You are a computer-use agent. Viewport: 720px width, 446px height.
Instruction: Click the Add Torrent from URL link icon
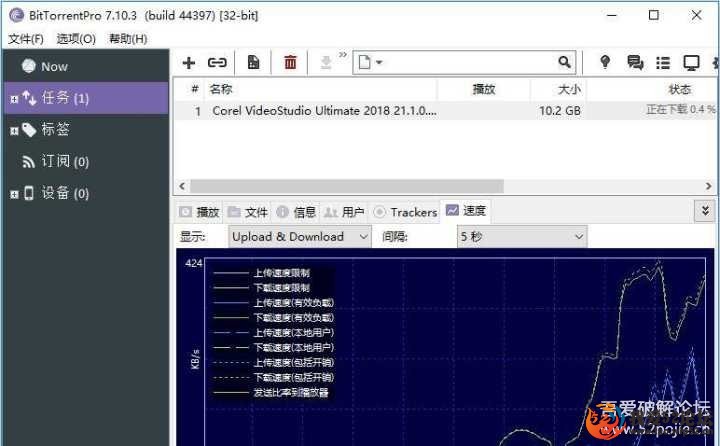click(217, 62)
